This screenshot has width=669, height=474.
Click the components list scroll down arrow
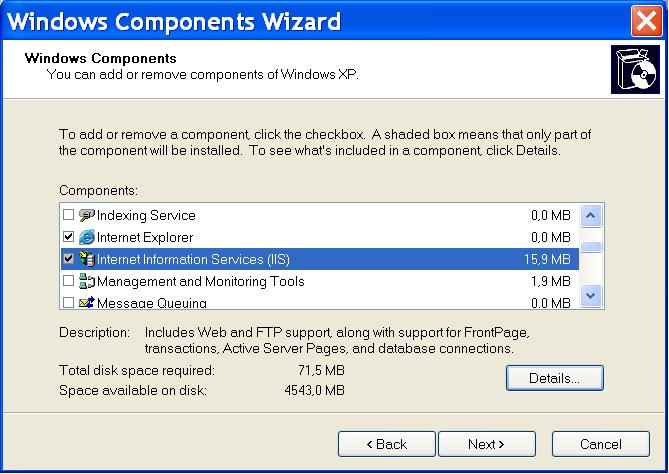pos(591,296)
